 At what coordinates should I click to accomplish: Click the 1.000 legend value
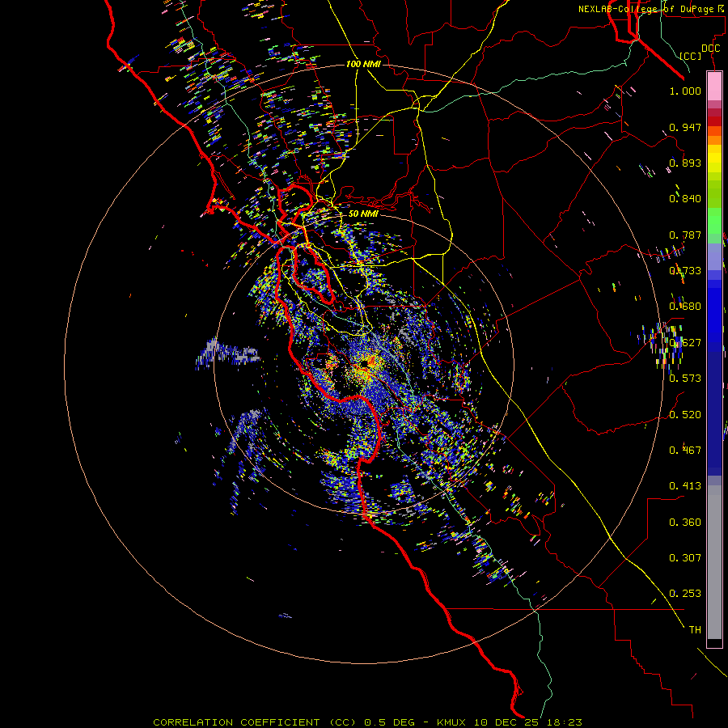pyautogui.click(x=685, y=91)
